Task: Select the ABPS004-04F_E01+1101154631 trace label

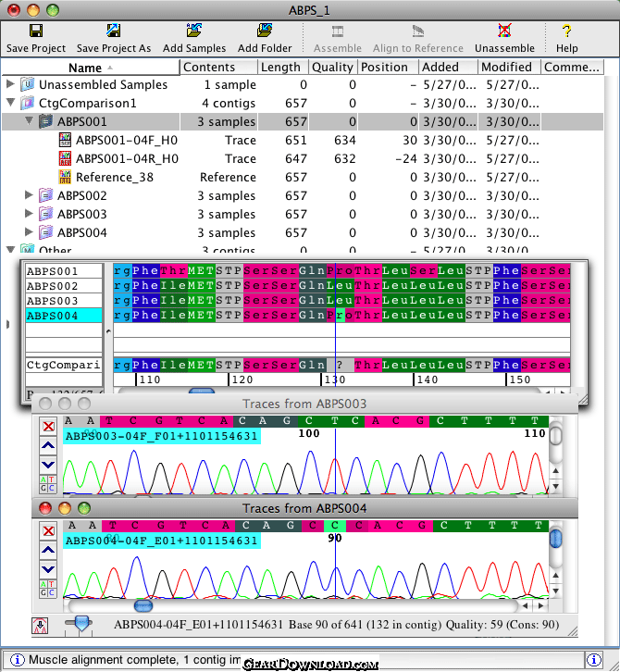Action: (162, 541)
